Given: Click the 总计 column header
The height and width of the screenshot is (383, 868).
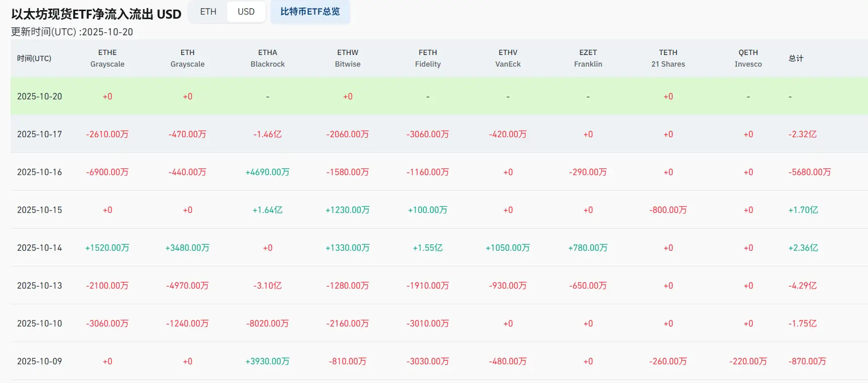Looking at the screenshot, I should coord(796,59).
